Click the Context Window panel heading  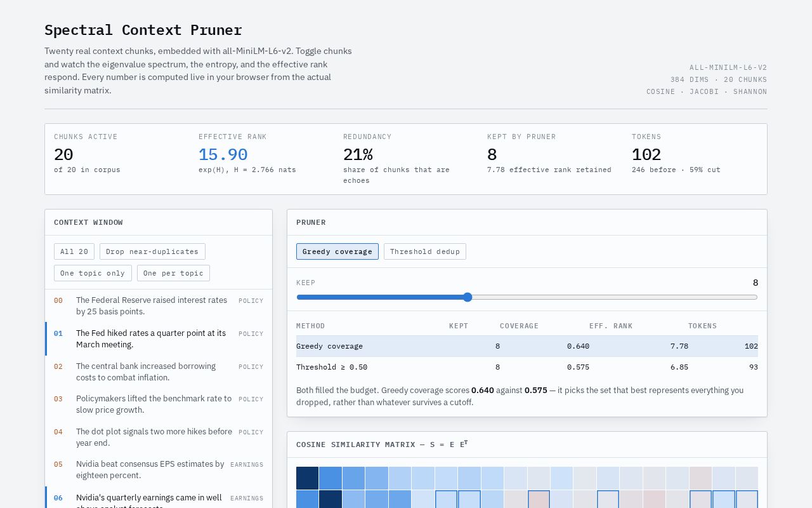(x=89, y=222)
